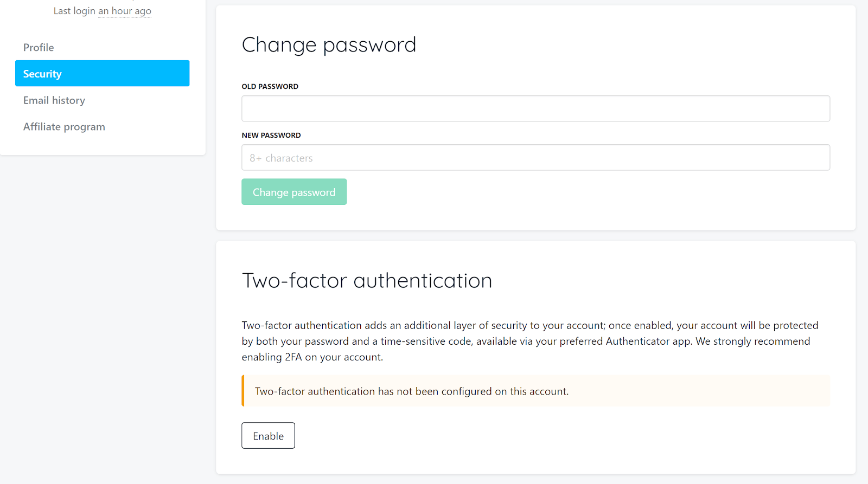Click into the New Password field
This screenshot has height=484, width=868.
(535, 158)
